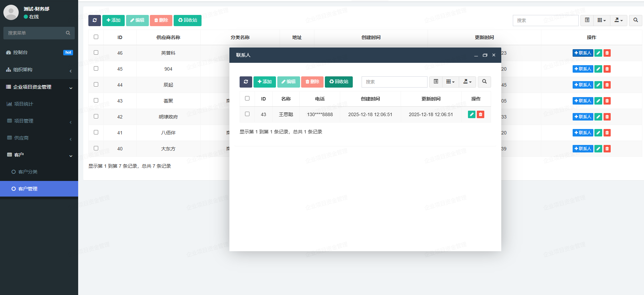The width and height of the screenshot is (644, 295).
Task: Open 客户分类 in the sidebar
Action: coord(28,172)
